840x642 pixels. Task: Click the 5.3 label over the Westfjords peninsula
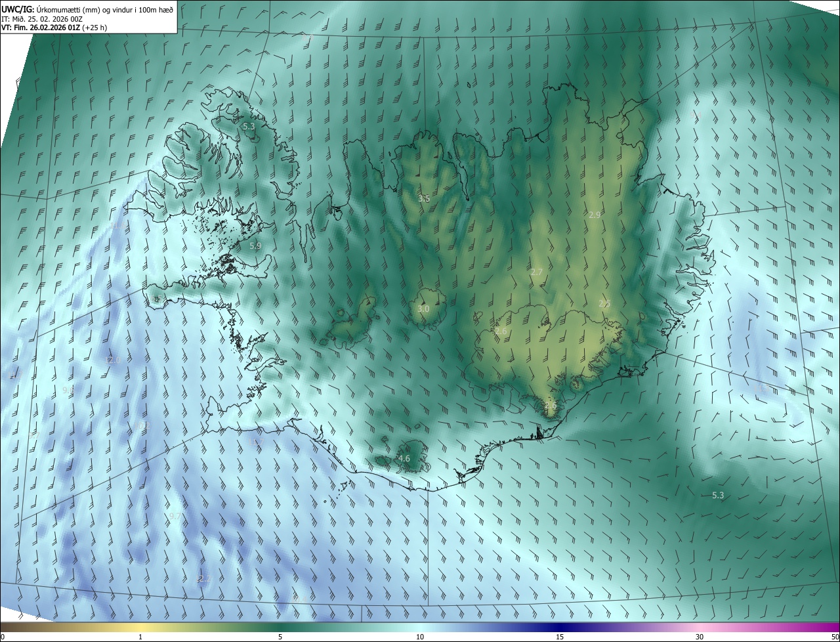point(248,126)
